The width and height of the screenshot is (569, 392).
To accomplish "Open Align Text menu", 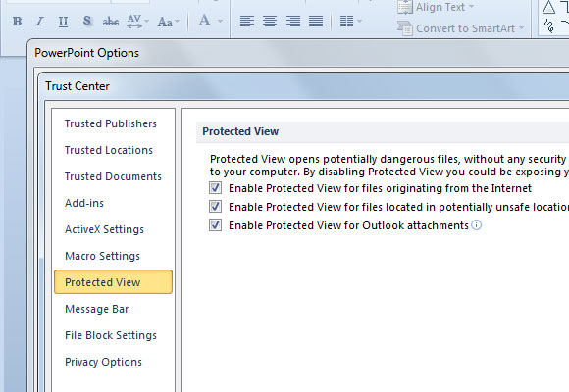I will pos(436,7).
